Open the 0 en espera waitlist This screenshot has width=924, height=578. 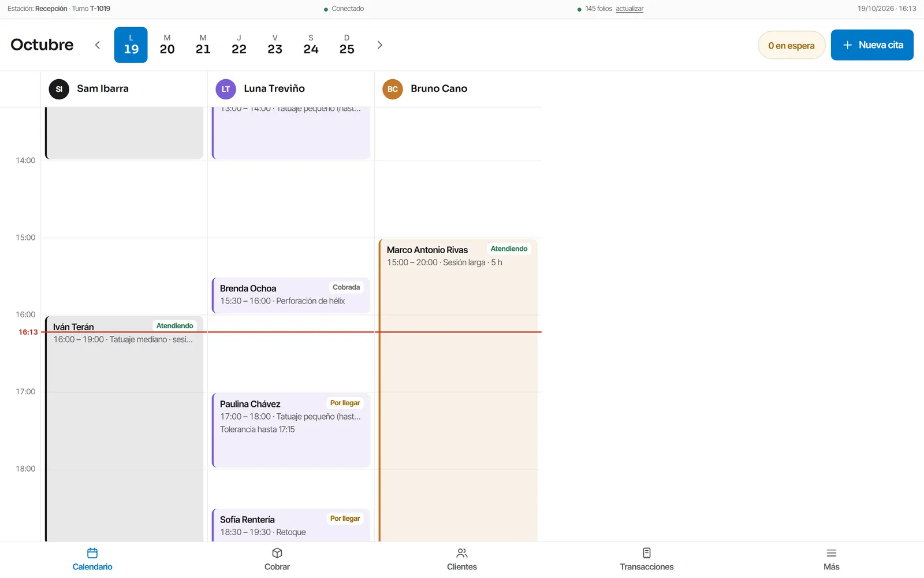pyautogui.click(x=791, y=45)
